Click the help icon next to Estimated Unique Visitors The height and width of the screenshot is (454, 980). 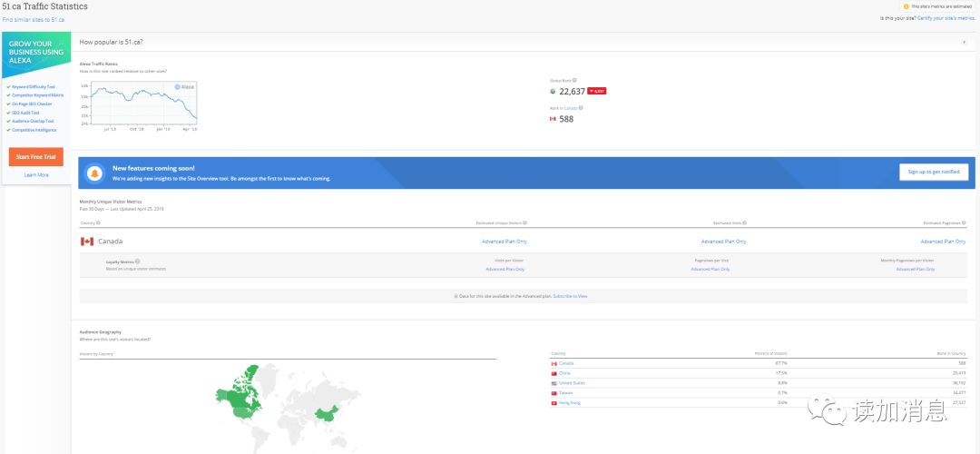(x=525, y=222)
